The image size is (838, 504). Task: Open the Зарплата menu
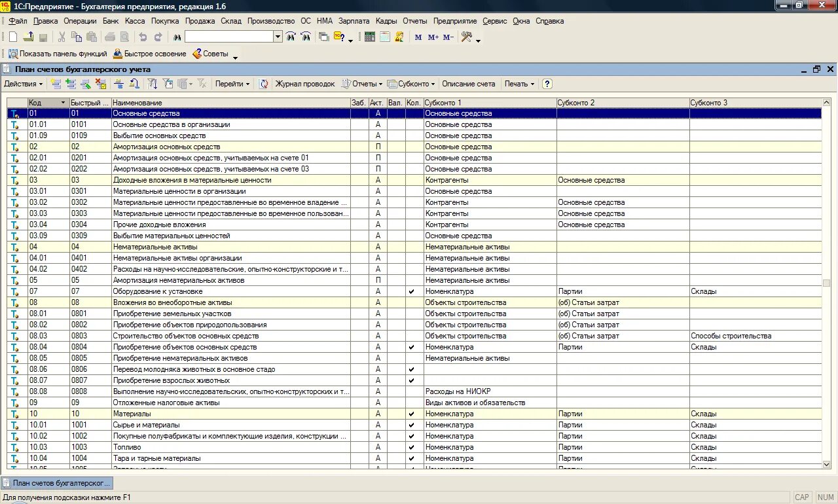click(354, 21)
